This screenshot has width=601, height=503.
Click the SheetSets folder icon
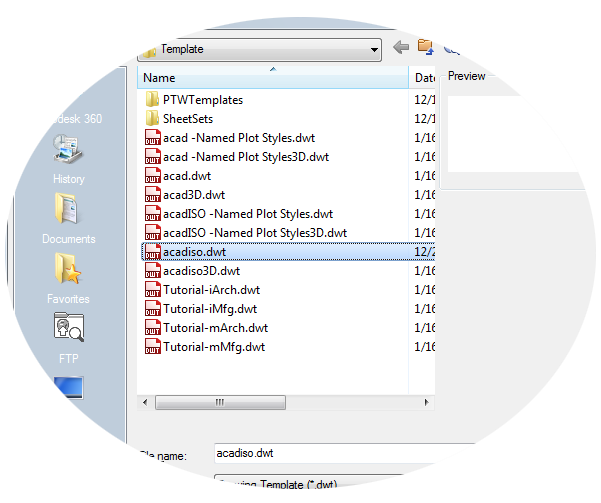(x=152, y=118)
